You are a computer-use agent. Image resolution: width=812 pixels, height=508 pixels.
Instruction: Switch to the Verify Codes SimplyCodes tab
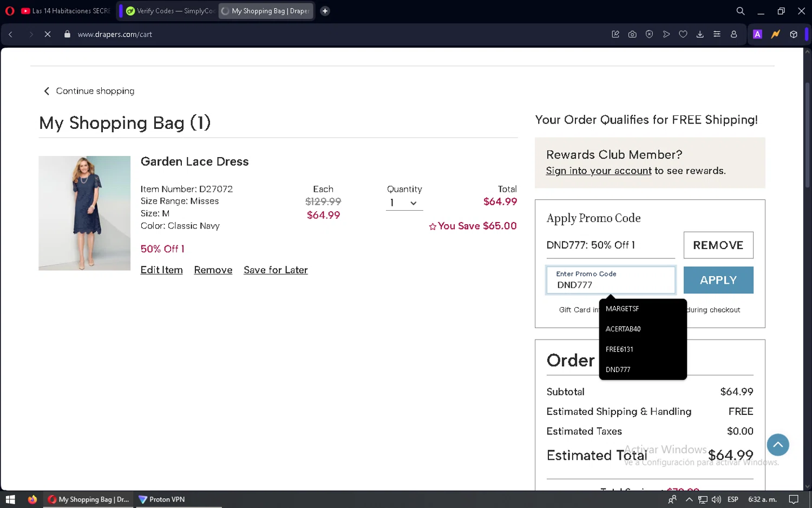(x=169, y=11)
